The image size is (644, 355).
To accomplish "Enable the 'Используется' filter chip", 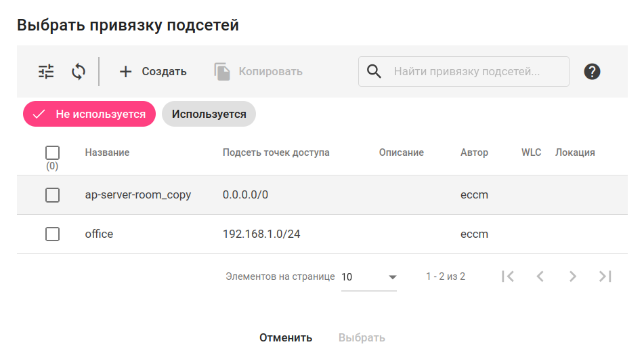I will click(209, 114).
